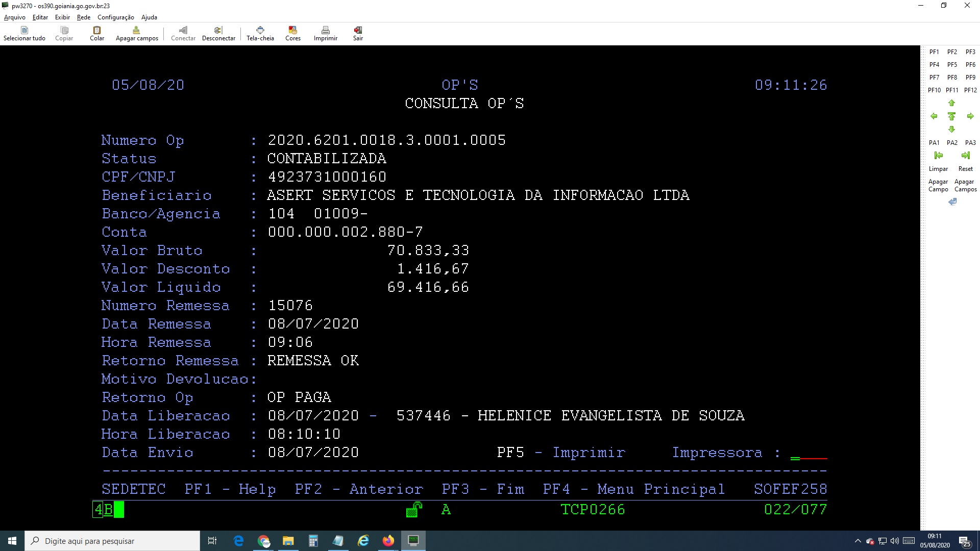Click the left arrow key in keypad panel
The height and width of the screenshot is (551, 980).
(x=934, y=116)
